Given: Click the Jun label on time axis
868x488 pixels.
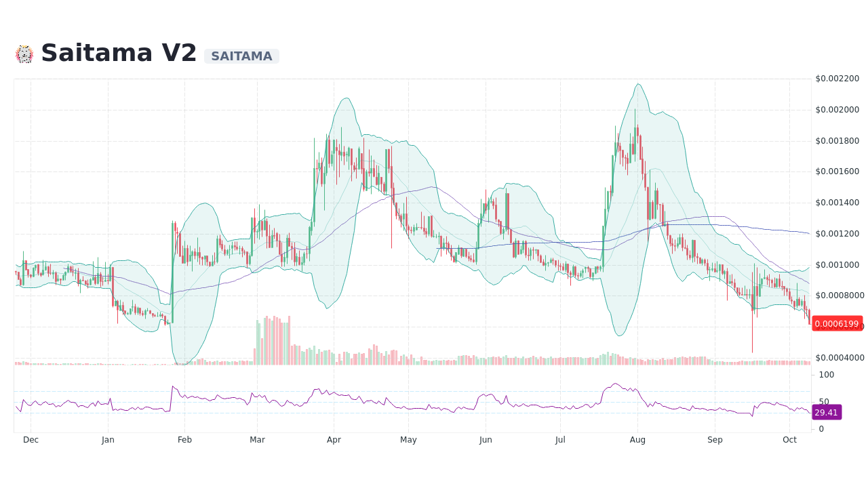Looking at the screenshot, I should tap(486, 440).
